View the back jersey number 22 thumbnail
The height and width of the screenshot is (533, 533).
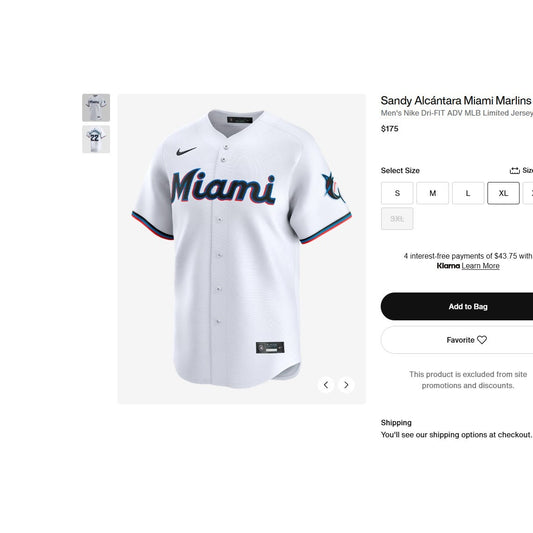point(96,139)
